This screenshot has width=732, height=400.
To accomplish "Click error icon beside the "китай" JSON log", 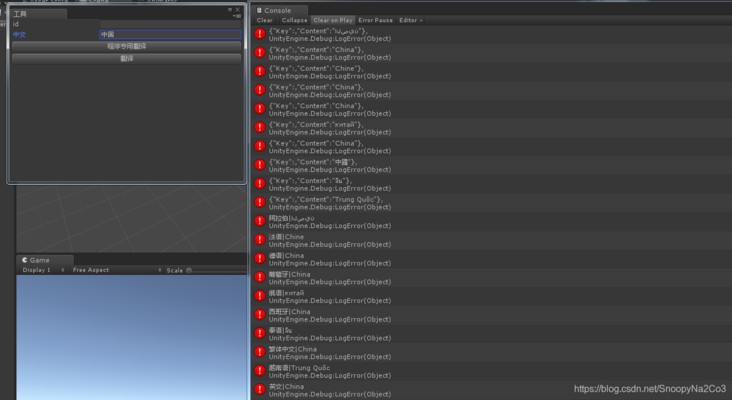I will tap(261, 128).
